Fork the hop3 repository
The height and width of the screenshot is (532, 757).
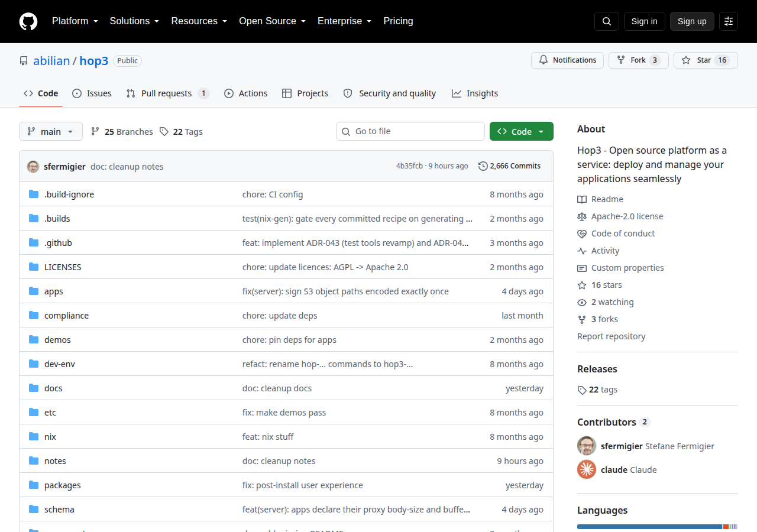[639, 60]
